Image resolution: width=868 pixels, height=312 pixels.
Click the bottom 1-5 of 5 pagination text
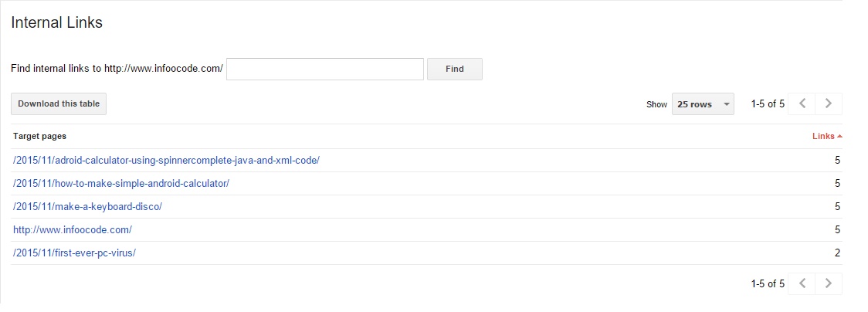[x=768, y=284]
